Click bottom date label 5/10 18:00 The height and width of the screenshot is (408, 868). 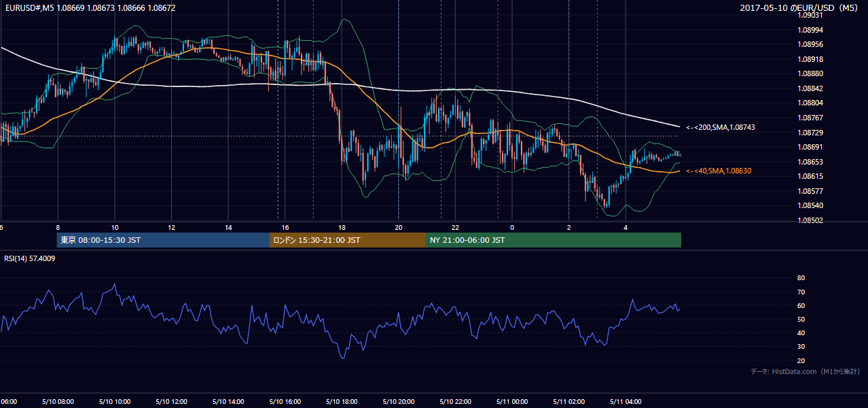(342, 401)
